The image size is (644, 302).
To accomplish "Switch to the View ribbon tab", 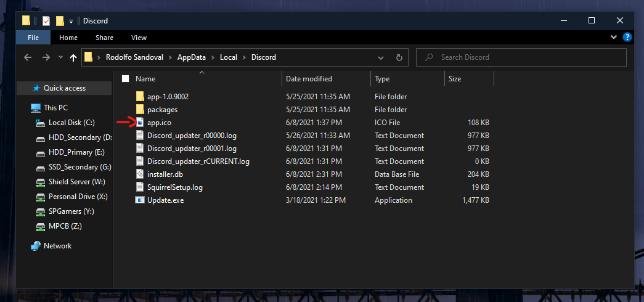I will pyautogui.click(x=139, y=38).
